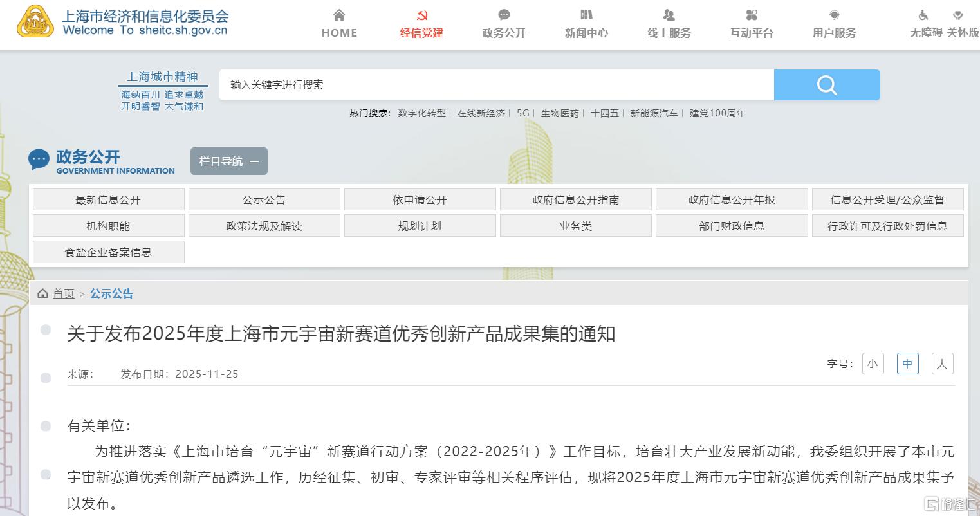Click the 关怀版 care mode icon

[958, 15]
